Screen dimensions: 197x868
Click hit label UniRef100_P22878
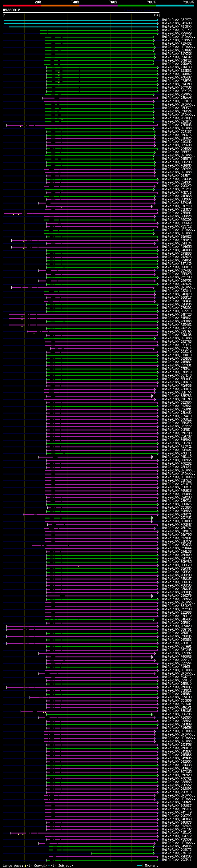tap(177, 101)
